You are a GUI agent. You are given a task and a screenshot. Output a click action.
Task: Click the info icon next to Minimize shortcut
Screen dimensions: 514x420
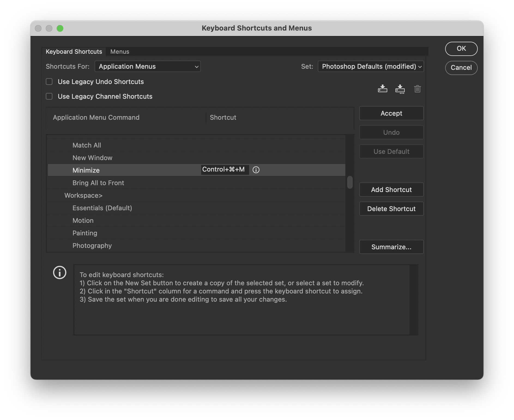pyautogui.click(x=256, y=170)
